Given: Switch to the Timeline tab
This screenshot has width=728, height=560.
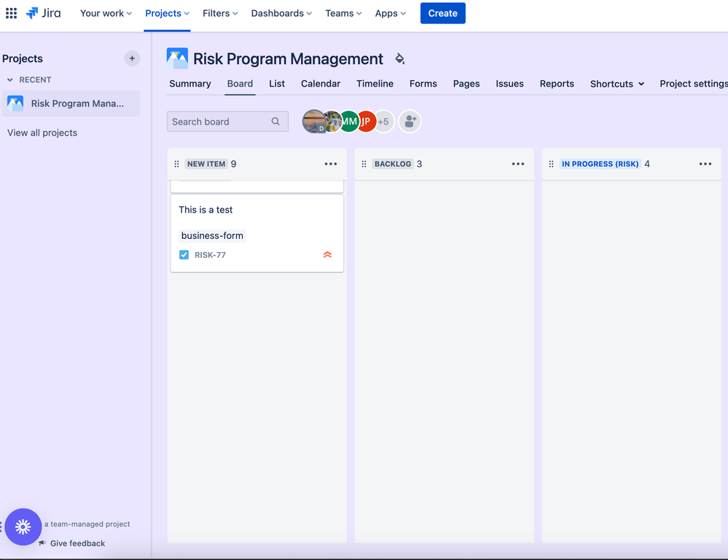Looking at the screenshot, I should 375,84.
